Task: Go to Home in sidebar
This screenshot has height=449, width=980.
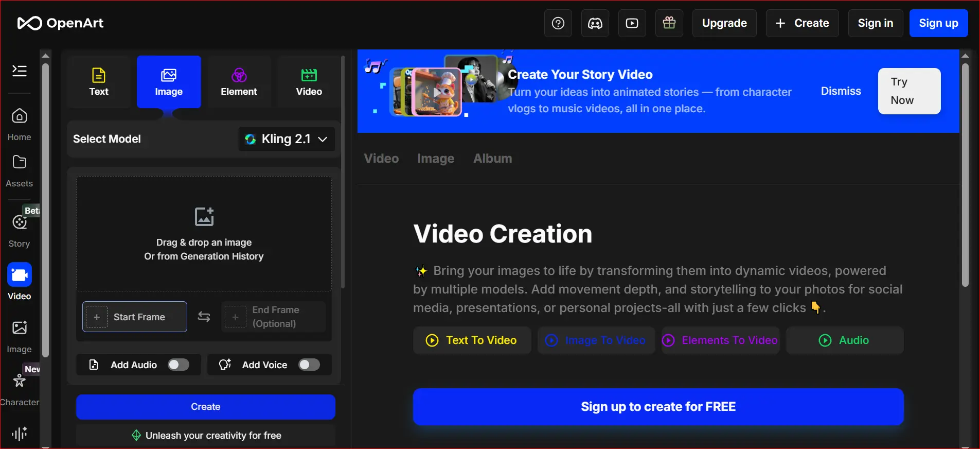Action: (x=20, y=125)
